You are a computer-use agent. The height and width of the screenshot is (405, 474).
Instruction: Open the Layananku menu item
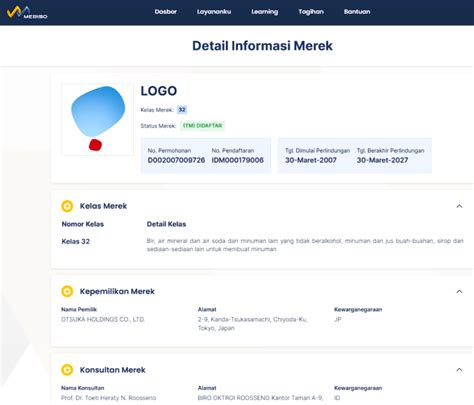pos(214,12)
